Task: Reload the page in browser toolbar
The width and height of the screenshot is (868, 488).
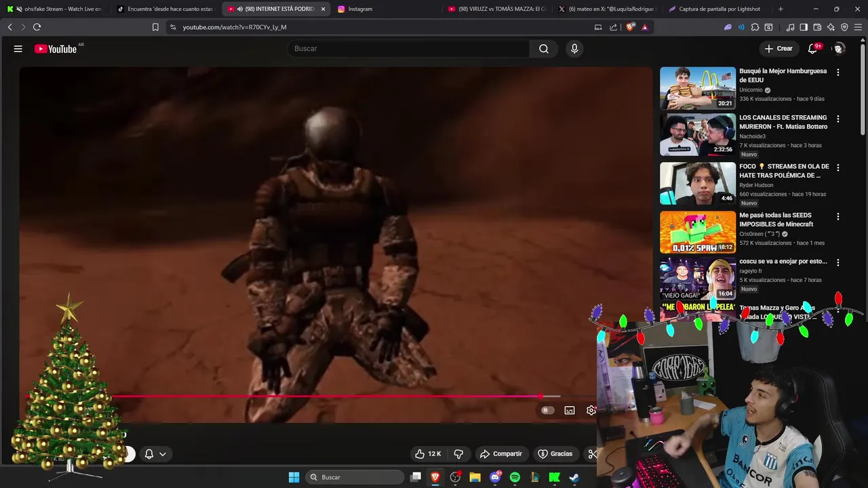Action: click(x=37, y=27)
